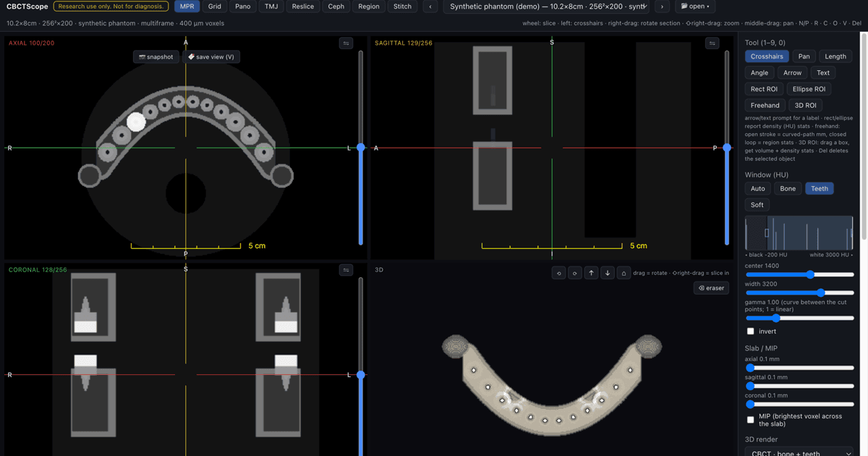This screenshot has height=456, width=868.
Task: Activate the 3D eraser
Action: point(711,288)
